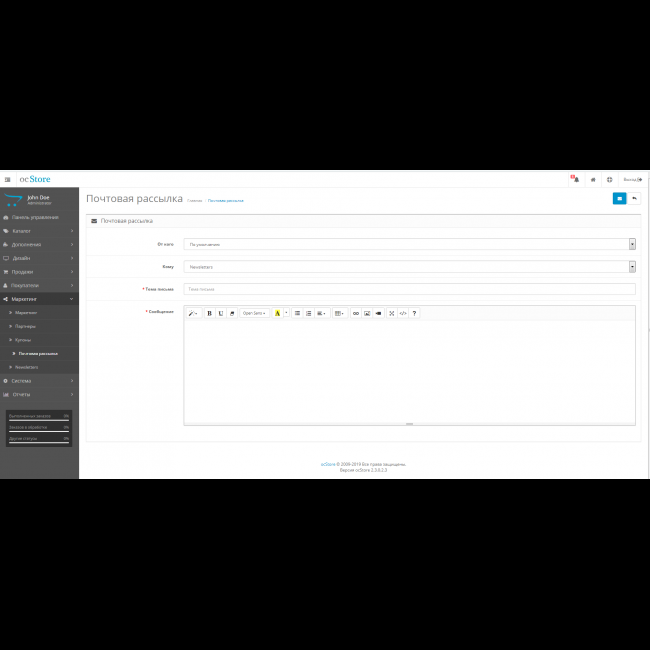
Task: Select Купоны in the Маркетинг submenu
Action: [23, 340]
